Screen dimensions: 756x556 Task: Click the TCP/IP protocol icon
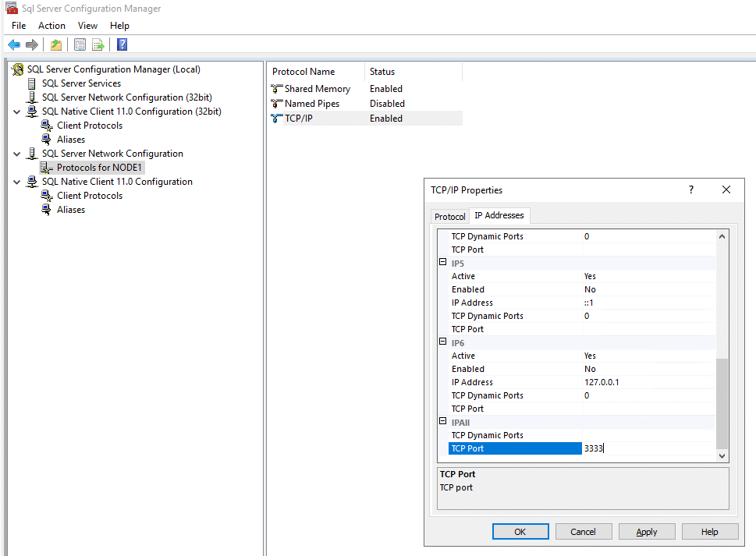277,118
